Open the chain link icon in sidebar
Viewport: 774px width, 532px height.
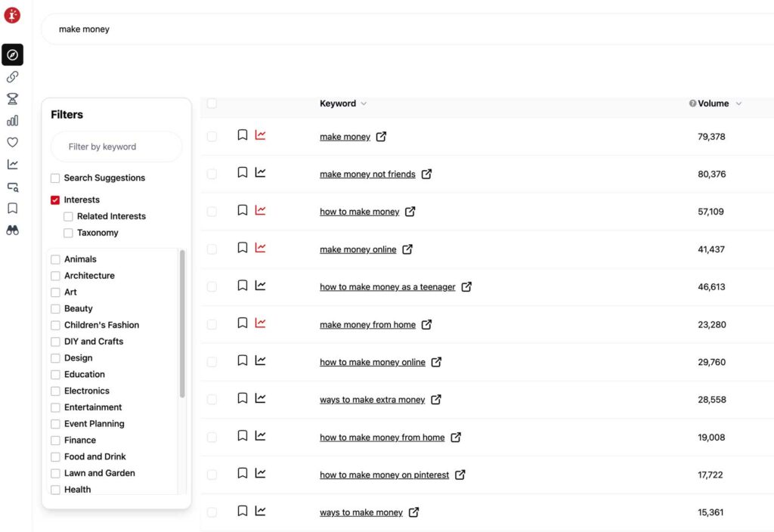click(12, 77)
